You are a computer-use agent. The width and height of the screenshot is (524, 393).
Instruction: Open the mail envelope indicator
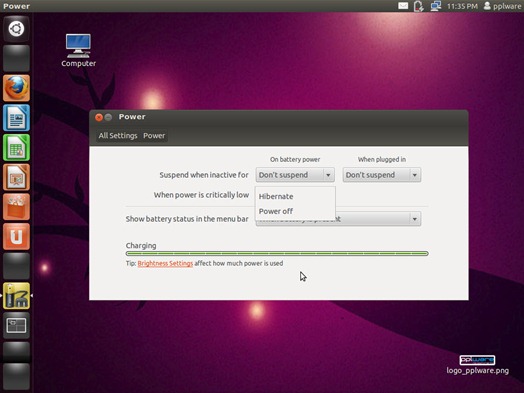(403, 6)
